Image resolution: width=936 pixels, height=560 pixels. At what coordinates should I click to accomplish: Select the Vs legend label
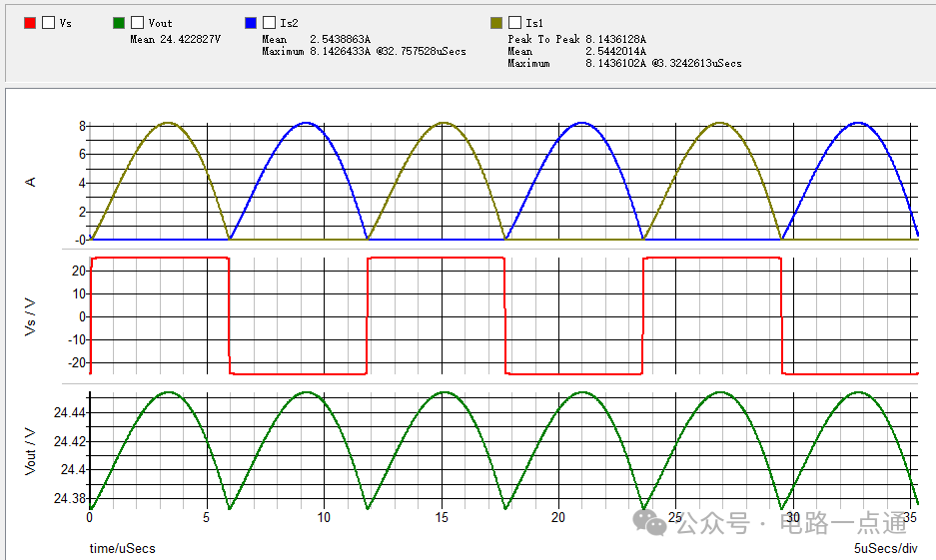coord(66,23)
